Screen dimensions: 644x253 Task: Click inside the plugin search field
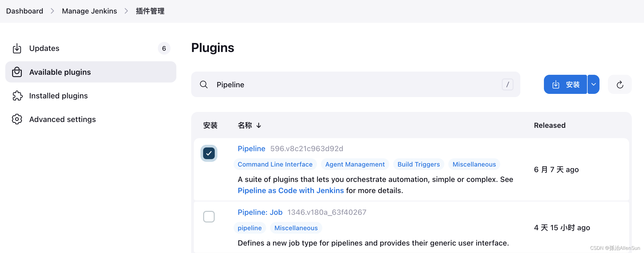pyautogui.click(x=344, y=84)
